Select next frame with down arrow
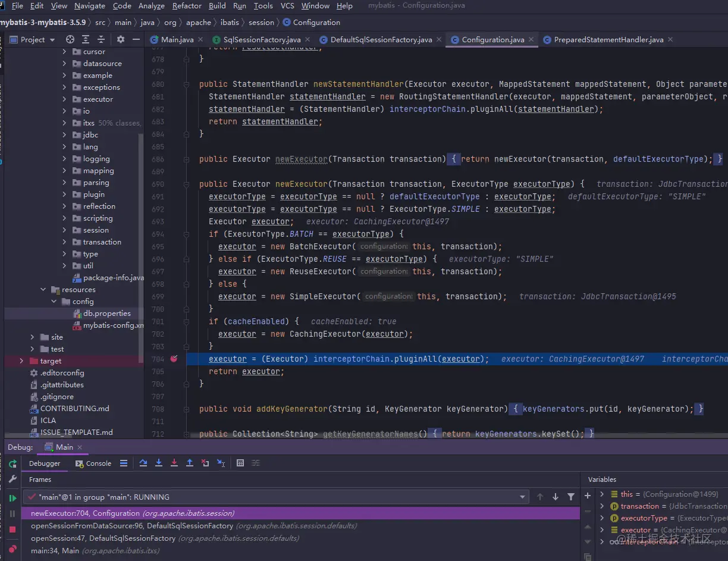 [x=556, y=497]
